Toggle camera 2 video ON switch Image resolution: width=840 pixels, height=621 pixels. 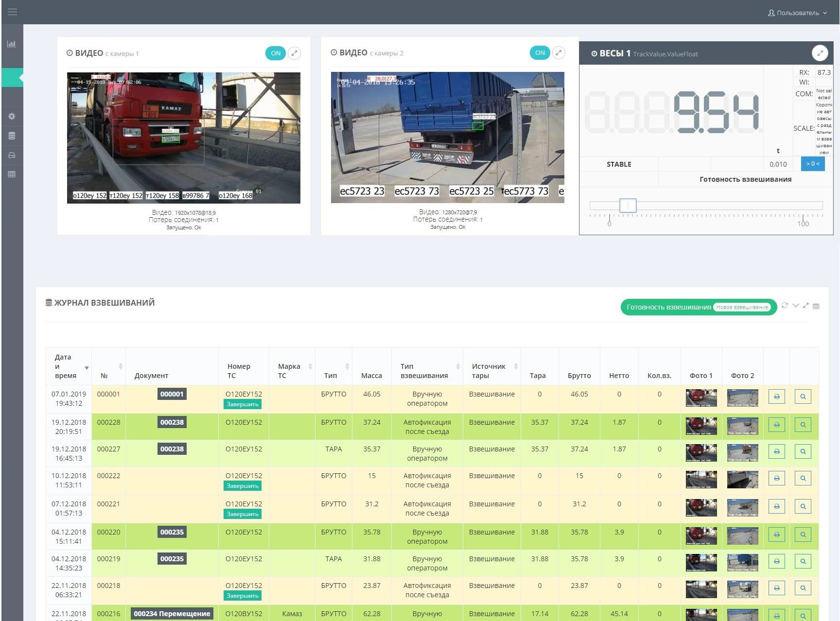coord(540,53)
